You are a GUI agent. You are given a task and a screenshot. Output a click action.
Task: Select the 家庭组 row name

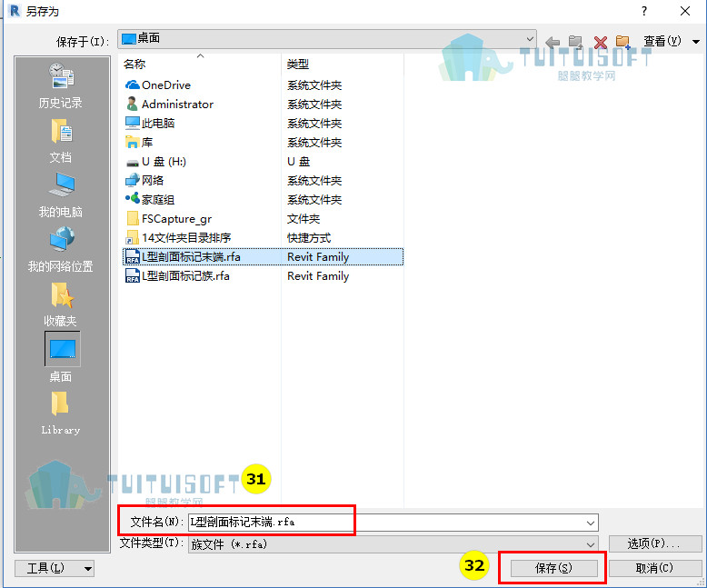[x=158, y=199]
